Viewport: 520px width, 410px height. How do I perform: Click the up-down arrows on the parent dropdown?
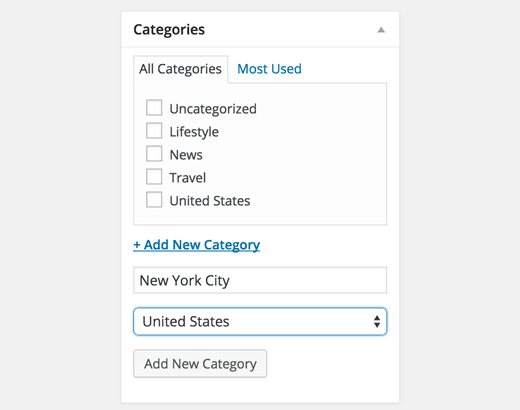[x=377, y=322]
